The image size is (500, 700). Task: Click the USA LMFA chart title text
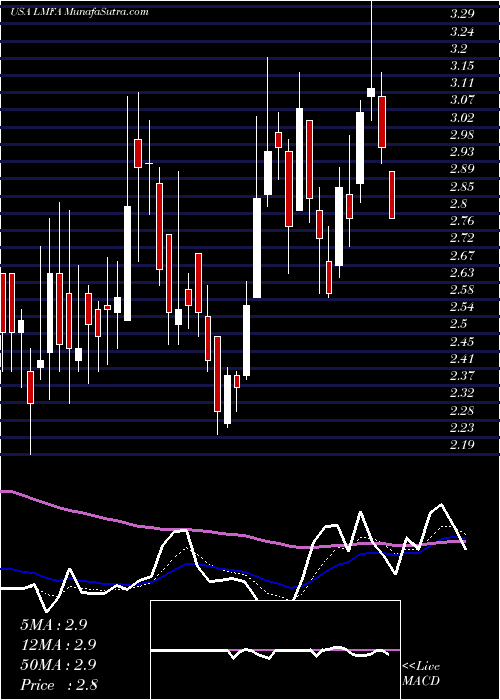(x=79, y=12)
